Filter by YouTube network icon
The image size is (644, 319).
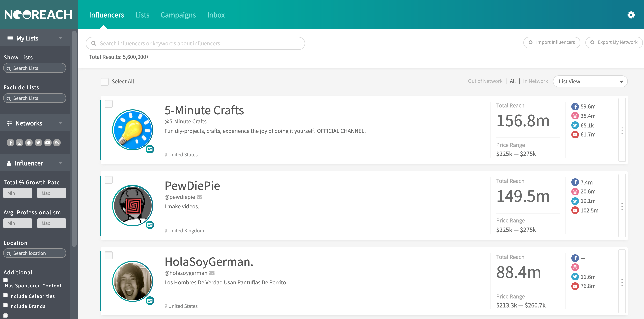coord(48,143)
